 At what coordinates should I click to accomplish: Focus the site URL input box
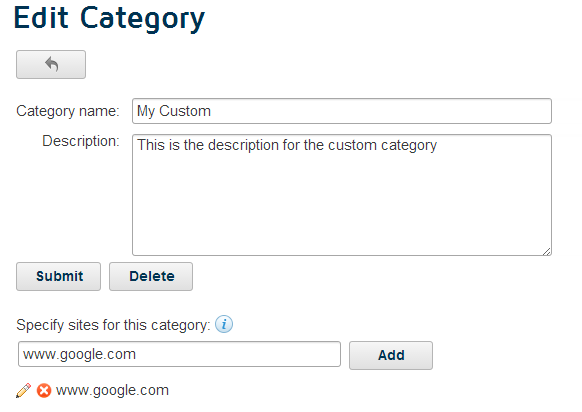(x=179, y=354)
